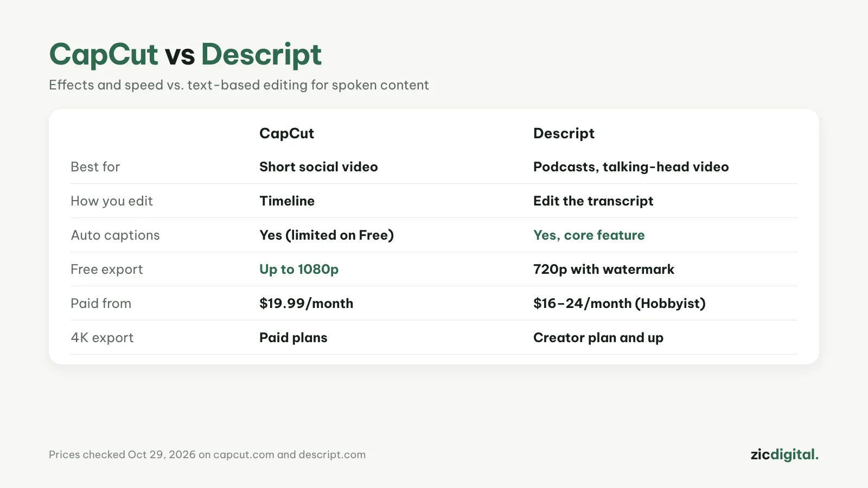The image size is (868, 488).
Task: Click the Descript column header
Action: (x=564, y=133)
